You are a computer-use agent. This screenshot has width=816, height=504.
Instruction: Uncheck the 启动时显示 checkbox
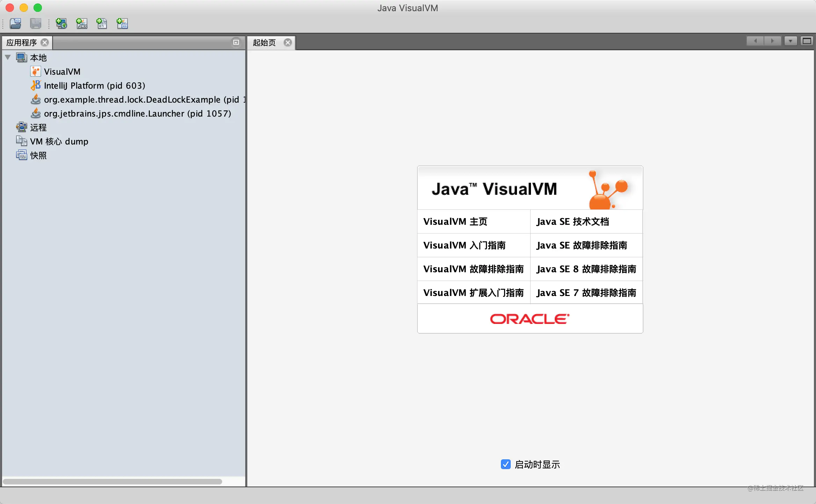point(505,464)
